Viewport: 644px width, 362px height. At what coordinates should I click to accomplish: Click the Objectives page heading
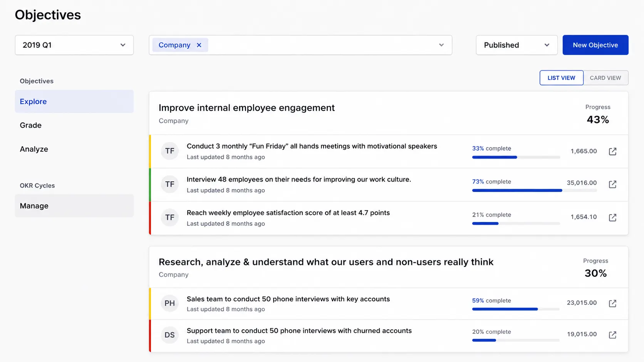coord(48,15)
